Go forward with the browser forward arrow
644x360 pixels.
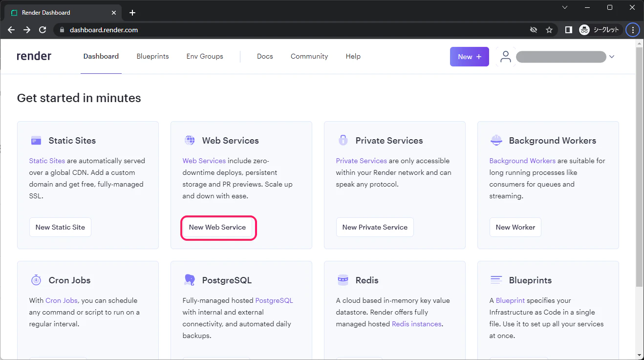tap(27, 30)
